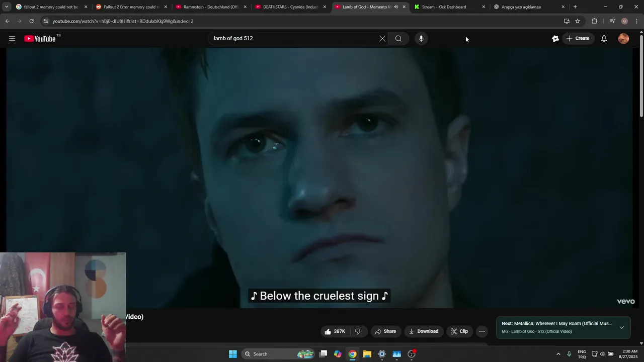This screenshot has height=362, width=644.
Task: Clip the video
Action: pos(459,331)
